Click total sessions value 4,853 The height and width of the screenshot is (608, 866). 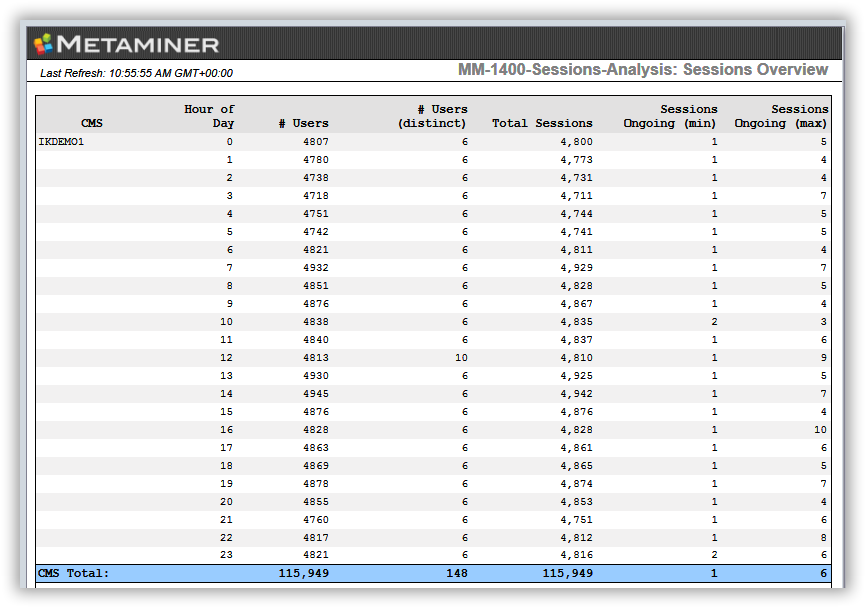tap(576, 502)
